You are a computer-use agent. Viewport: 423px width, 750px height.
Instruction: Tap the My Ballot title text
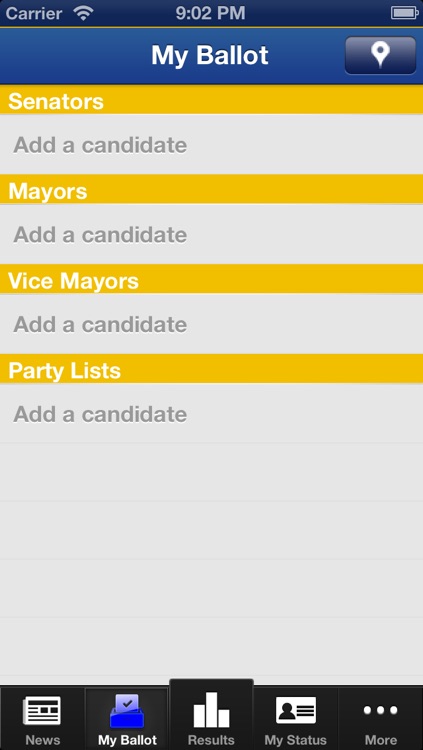tap(210, 55)
